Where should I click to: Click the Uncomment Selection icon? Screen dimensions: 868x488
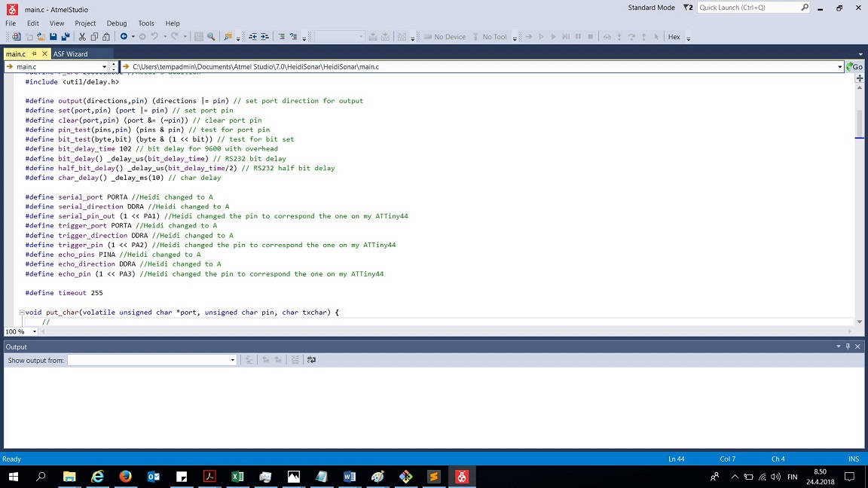(x=293, y=36)
